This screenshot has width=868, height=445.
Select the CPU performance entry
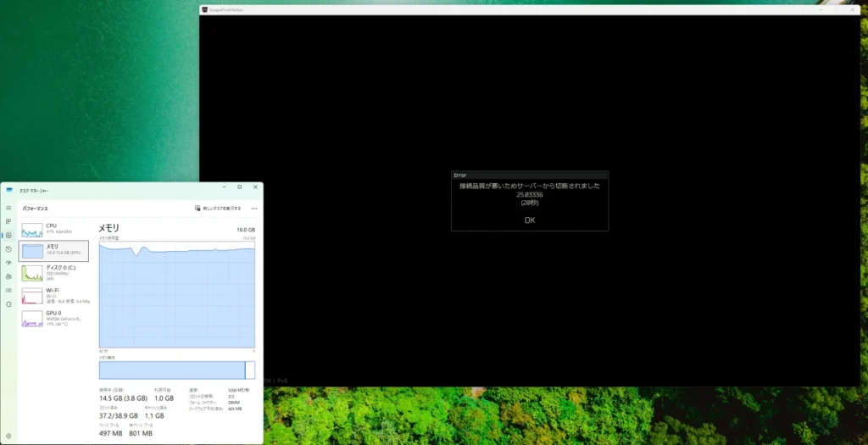[53, 229]
